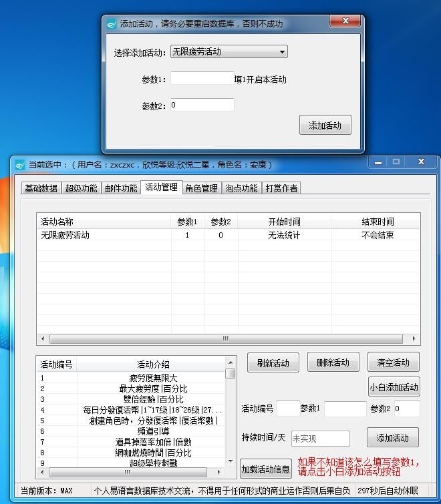Open the 超级功能 tab
Screen dimensions: 441x504
pyautogui.click(x=81, y=188)
